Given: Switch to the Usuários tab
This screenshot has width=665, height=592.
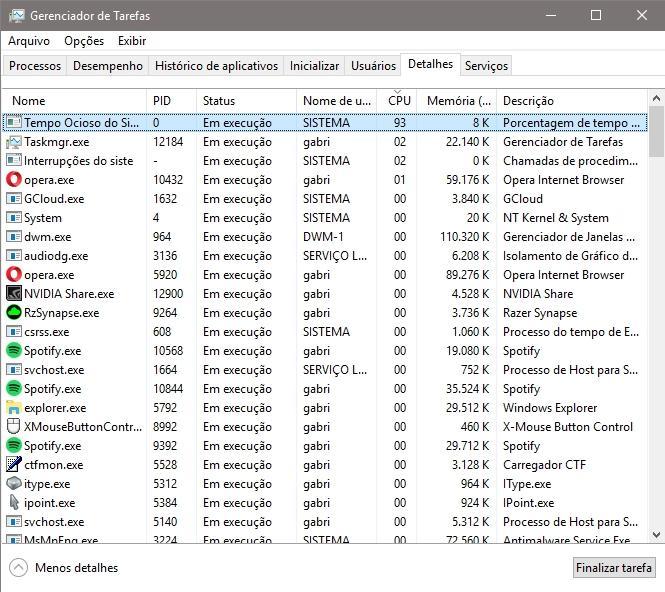Looking at the screenshot, I should (x=373, y=66).
